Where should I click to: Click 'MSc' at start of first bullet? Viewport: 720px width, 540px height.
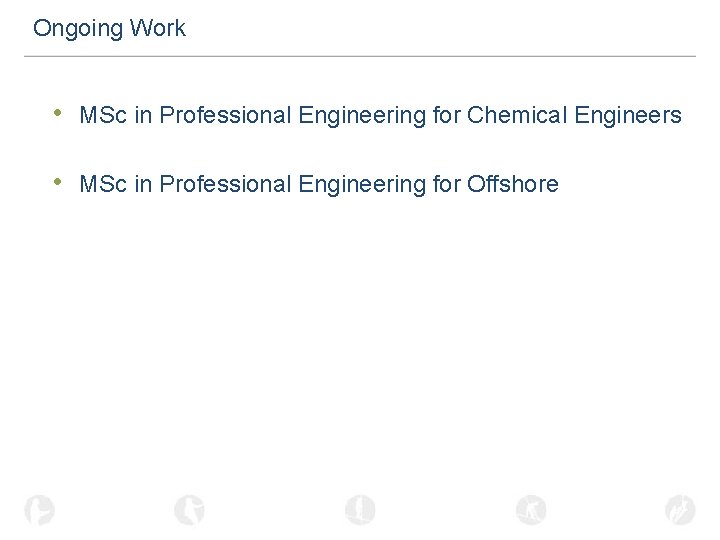pos(103,116)
